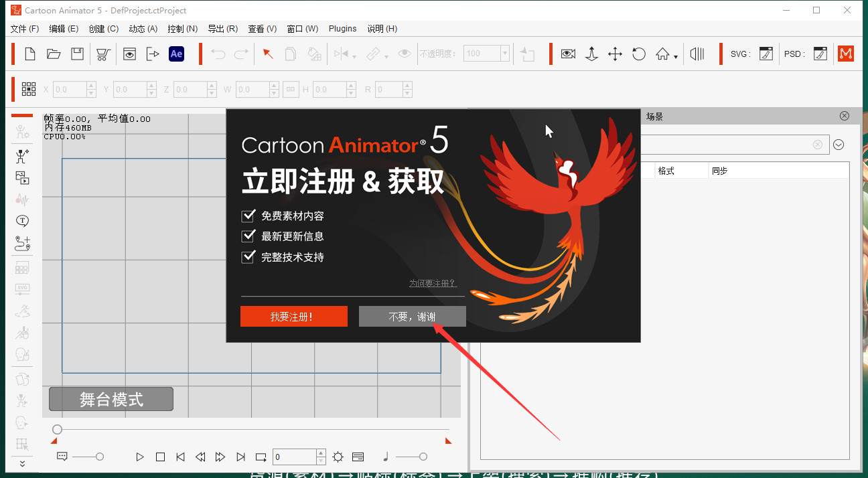Toggle the 最新更新信息 checkbox
The width and height of the screenshot is (868, 478).
pos(249,236)
